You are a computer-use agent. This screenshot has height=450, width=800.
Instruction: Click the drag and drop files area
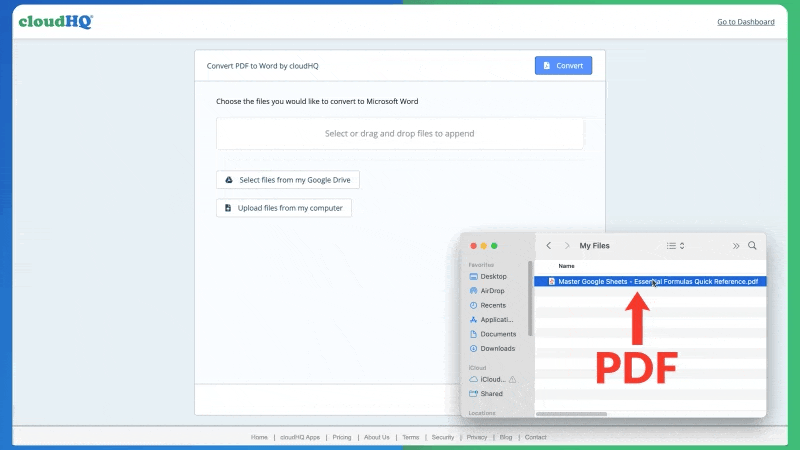coord(399,134)
